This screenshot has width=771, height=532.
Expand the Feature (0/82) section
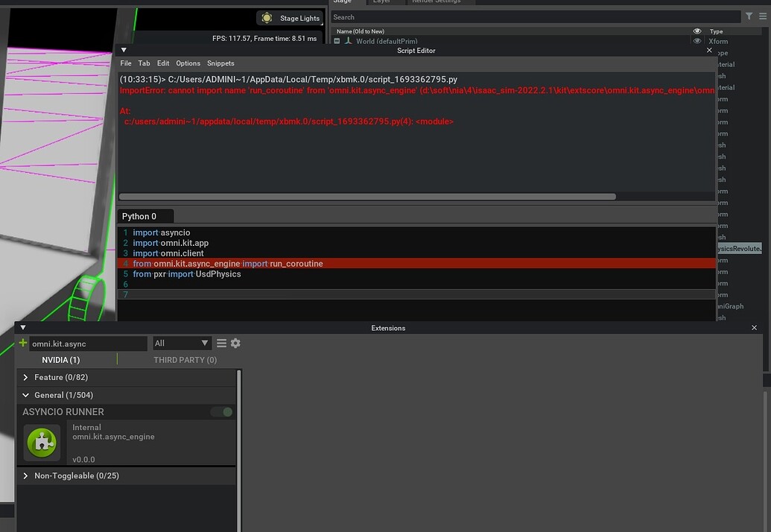[26, 377]
